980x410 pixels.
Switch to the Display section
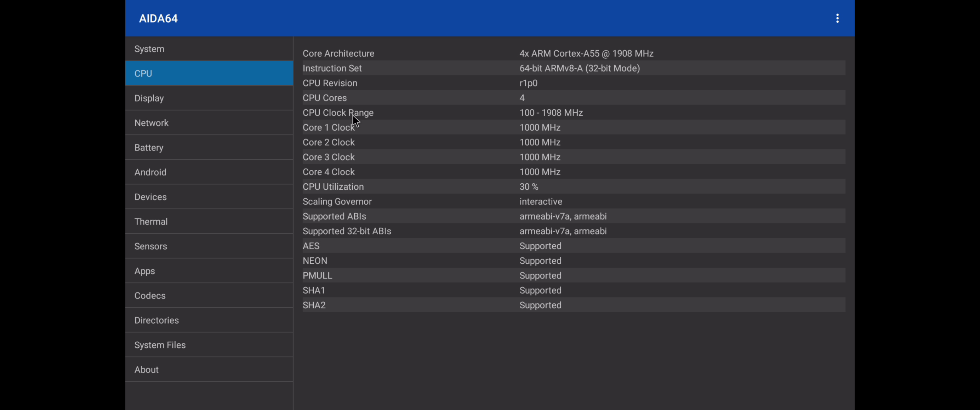(209, 98)
